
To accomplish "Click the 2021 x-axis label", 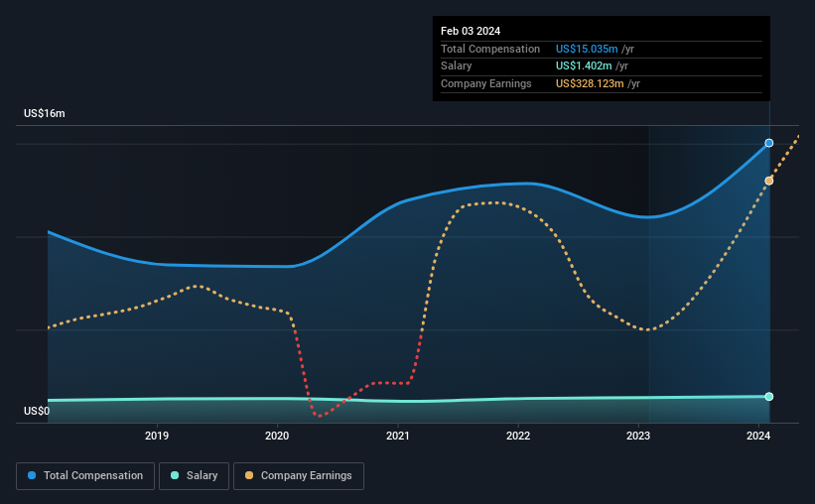I will [x=398, y=436].
